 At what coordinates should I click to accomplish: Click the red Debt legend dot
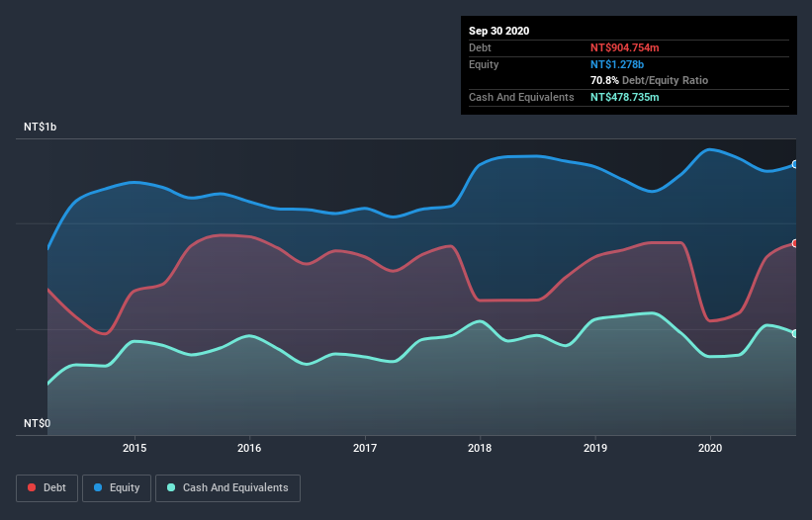coord(32,487)
